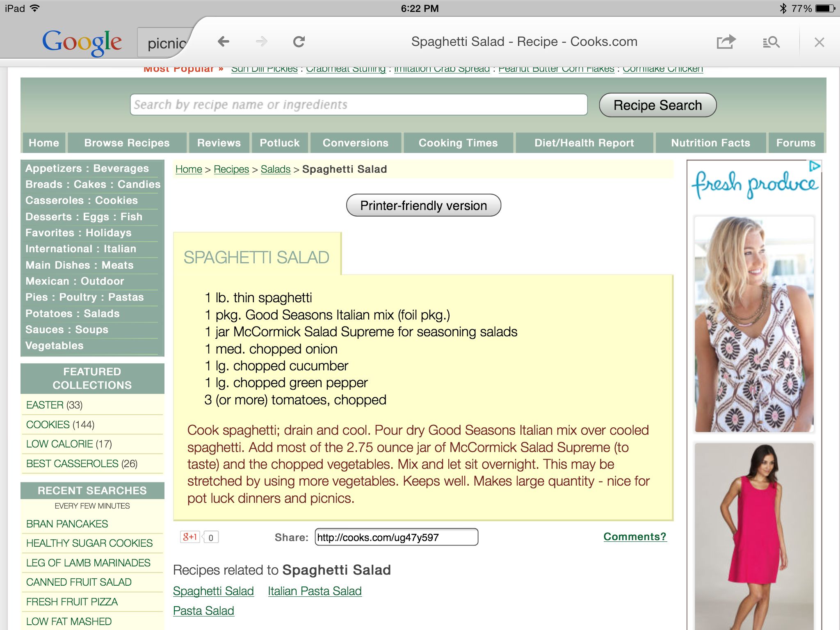The width and height of the screenshot is (840, 630).
Task: Click the Printer-friendly version button
Action: click(x=423, y=205)
